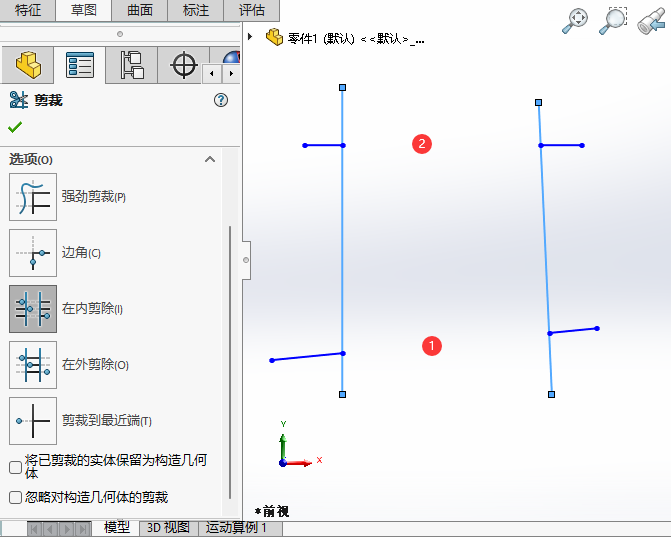Select the 在外剪除(O) trim option

(33, 365)
